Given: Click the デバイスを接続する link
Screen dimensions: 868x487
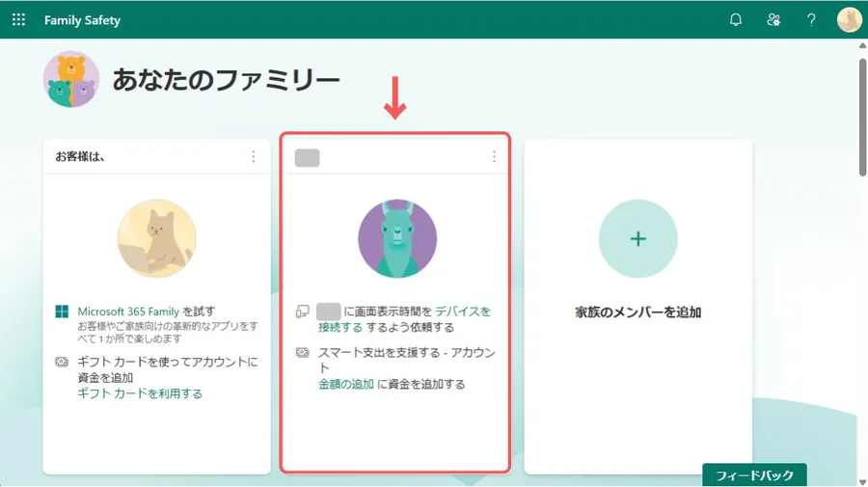Looking at the screenshot, I should click(462, 311).
